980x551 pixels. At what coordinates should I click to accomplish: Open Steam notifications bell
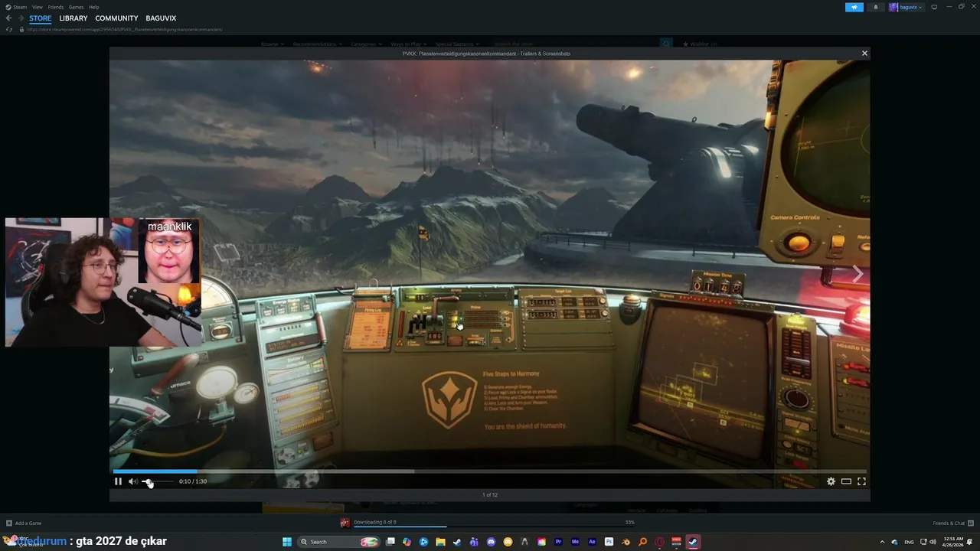click(876, 7)
